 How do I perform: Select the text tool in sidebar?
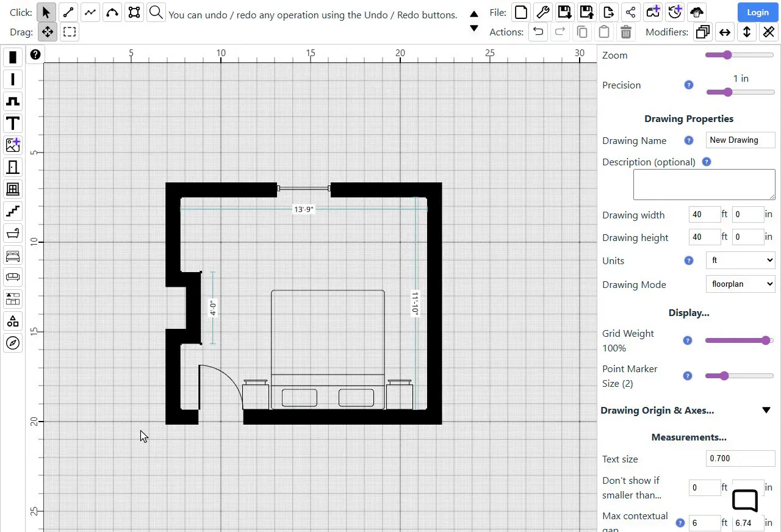13,123
